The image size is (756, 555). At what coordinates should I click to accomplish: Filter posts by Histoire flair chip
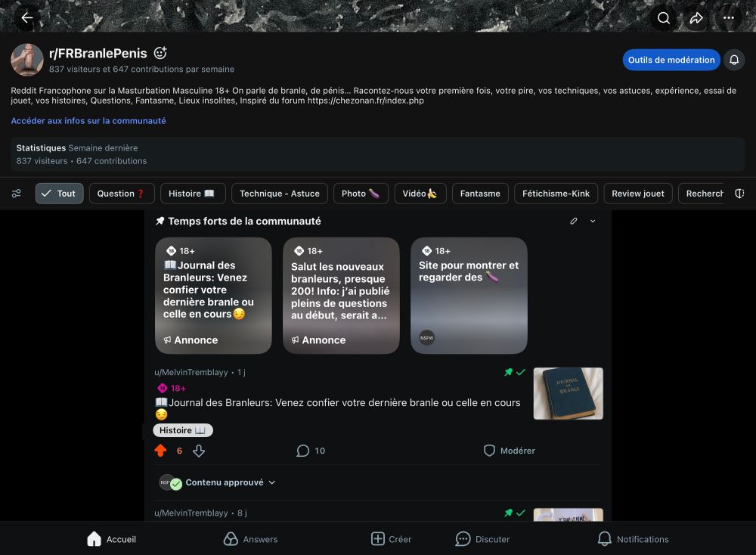pos(193,194)
